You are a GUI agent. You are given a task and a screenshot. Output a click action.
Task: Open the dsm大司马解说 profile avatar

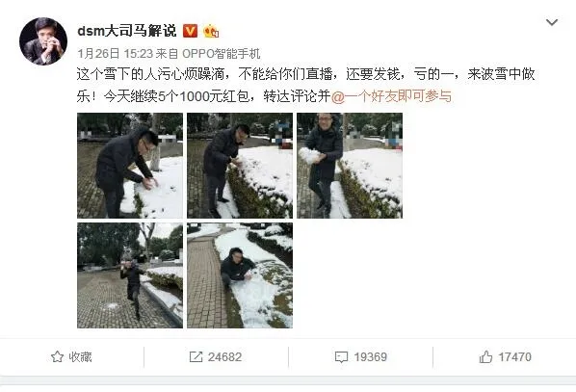coord(43,41)
